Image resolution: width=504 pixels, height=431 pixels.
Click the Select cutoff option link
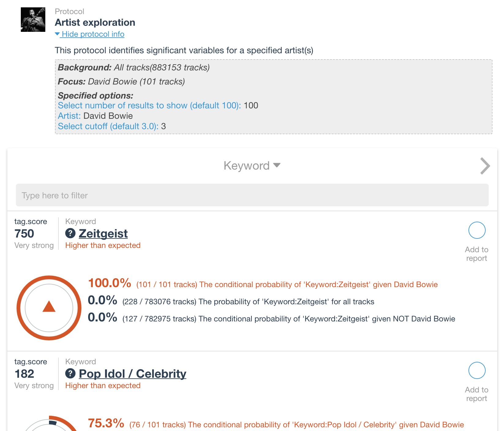(108, 126)
